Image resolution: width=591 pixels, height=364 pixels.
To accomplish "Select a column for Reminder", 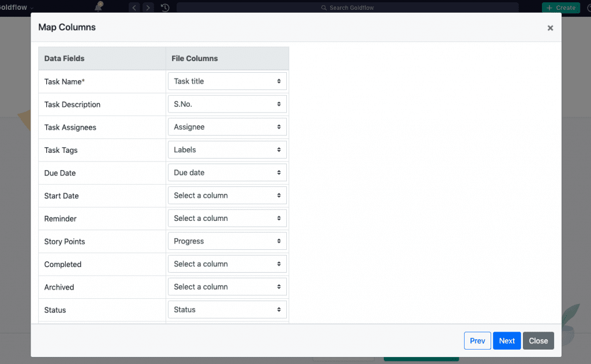I will click(227, 218).
